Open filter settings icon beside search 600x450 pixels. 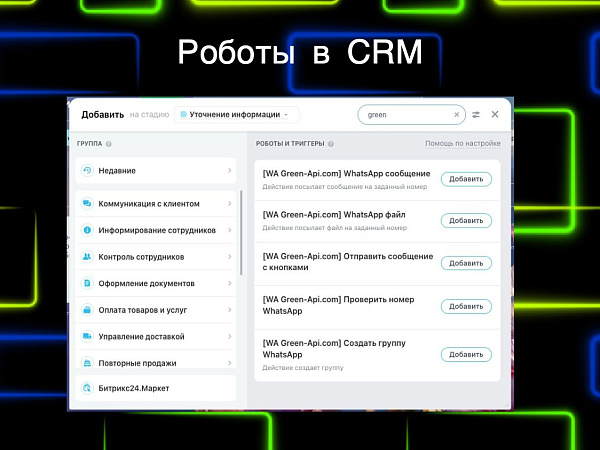point(476,114)
